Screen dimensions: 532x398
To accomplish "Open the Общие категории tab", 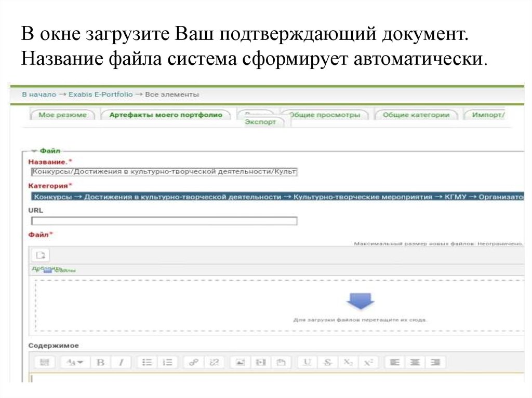I will click(x=416, y=115).
